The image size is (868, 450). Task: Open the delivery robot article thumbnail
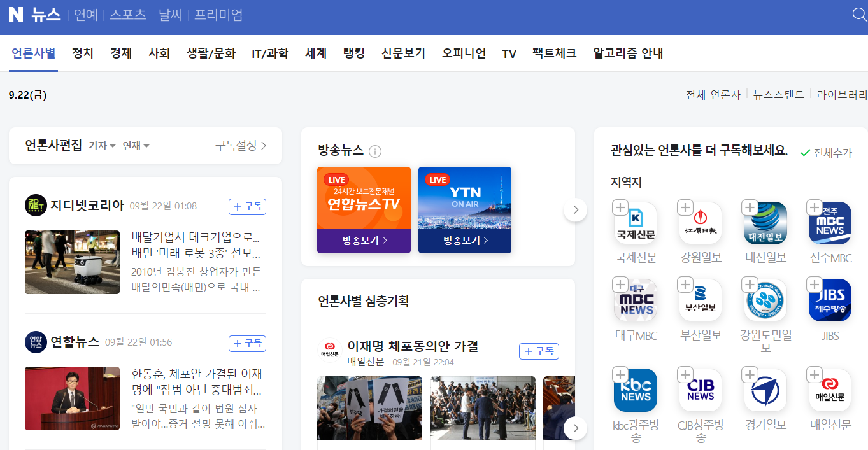[72, 262]
